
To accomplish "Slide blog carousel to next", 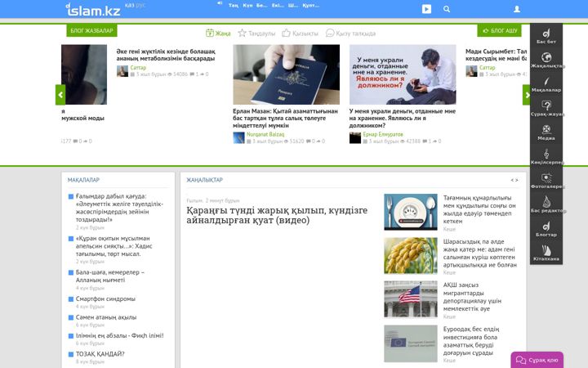I will point(527,95).
